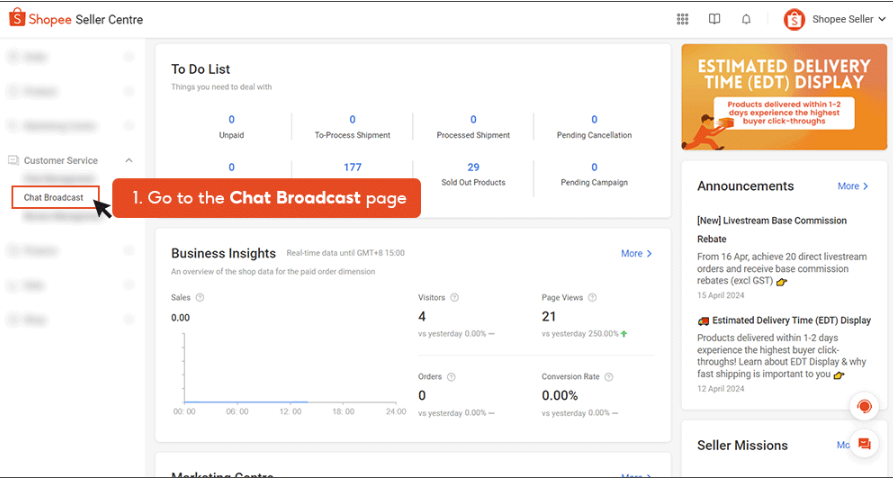Open More in Business Insights
The height and width of the screenshot is (478, 893).
coord(637,254)
